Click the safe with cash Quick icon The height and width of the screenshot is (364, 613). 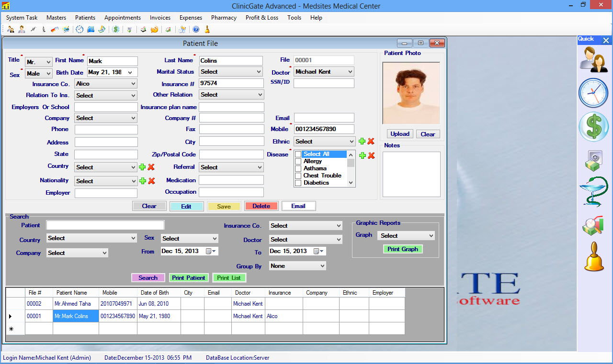click(x=593, y=160)
